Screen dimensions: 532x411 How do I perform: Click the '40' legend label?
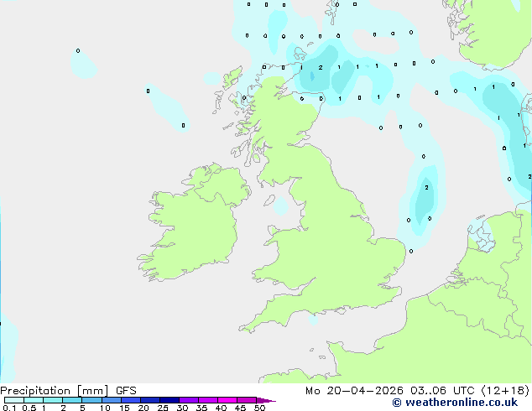221,408
